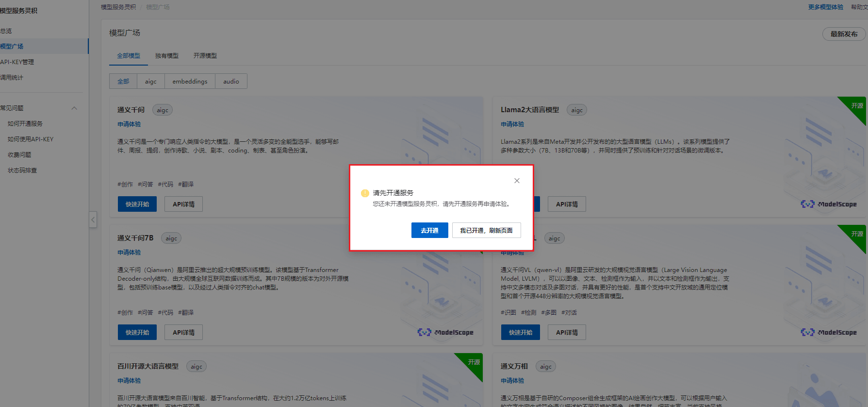Click 开源 ribbon on Llama2 card
This screenshot has width=868, height=407.
(x=857, y=106)
